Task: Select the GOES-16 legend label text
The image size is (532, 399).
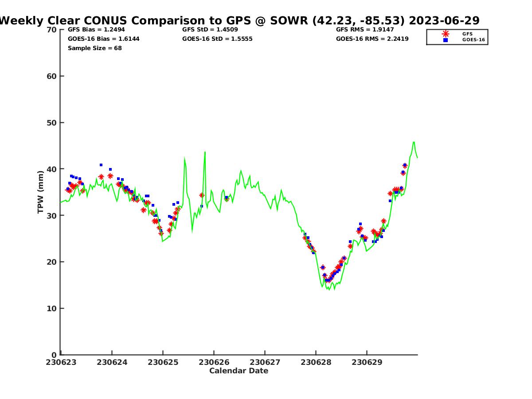Action: pyautogui.click(x=473, y=40)
